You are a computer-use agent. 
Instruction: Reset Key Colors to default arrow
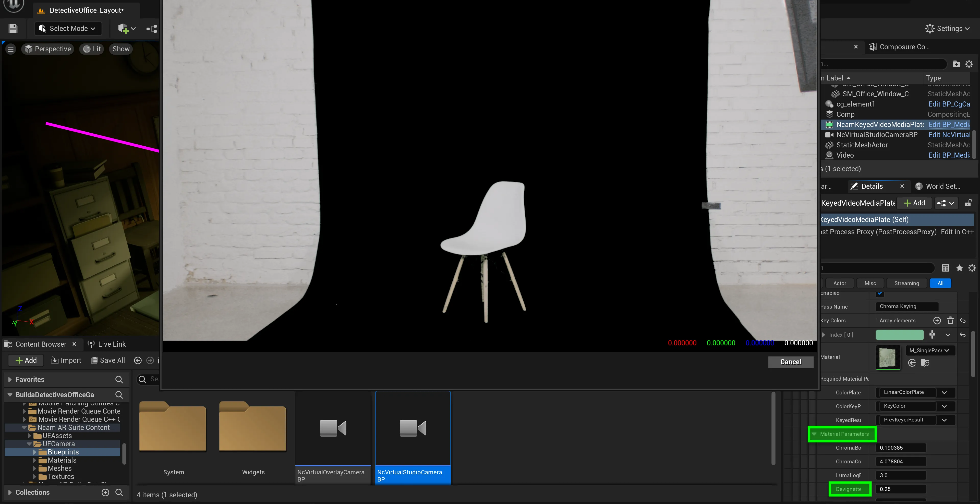[x=963, y=321]
